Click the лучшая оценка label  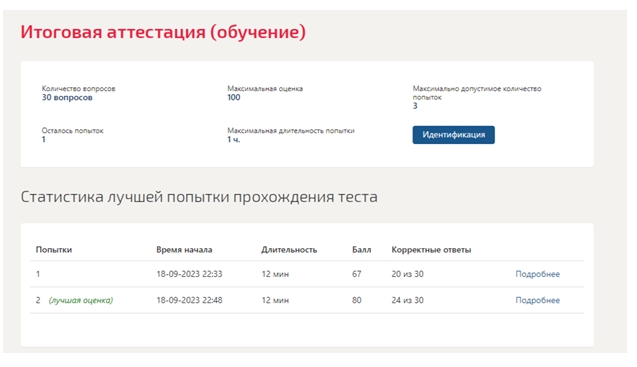[x=81, y=300]
